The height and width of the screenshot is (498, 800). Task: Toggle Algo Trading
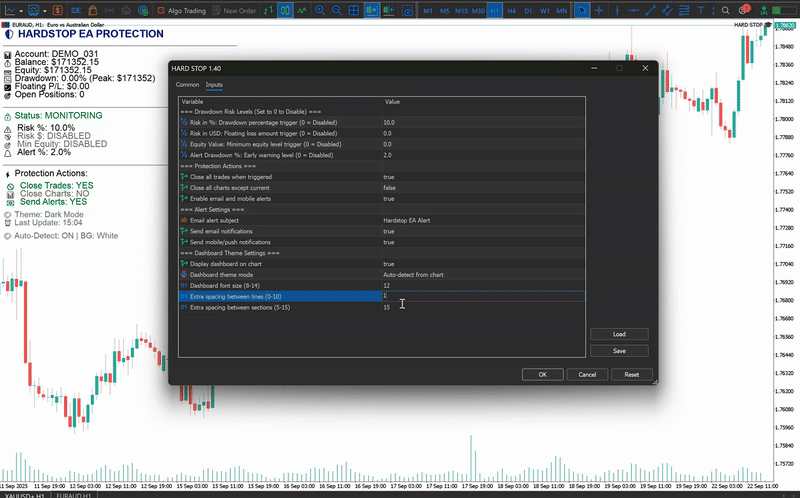[181, 10]
